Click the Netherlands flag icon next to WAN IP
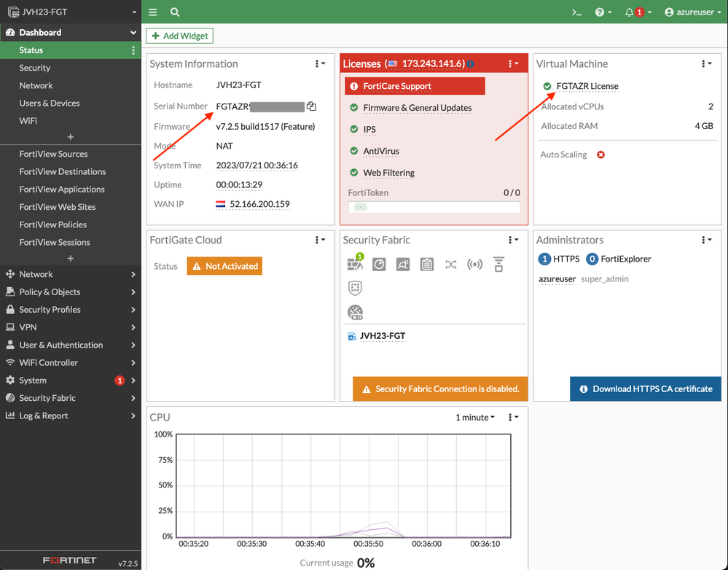The image size is (728, 570). coord(221,204)
